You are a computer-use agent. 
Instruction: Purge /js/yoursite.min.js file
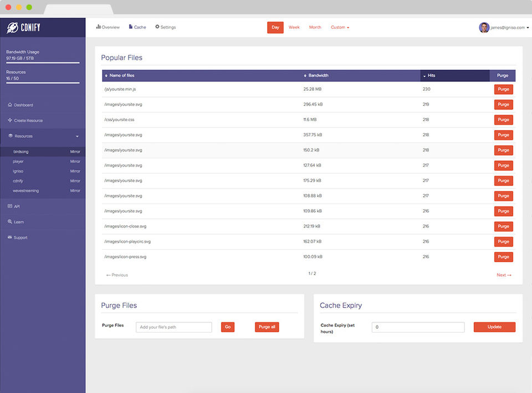click(504, 89)
